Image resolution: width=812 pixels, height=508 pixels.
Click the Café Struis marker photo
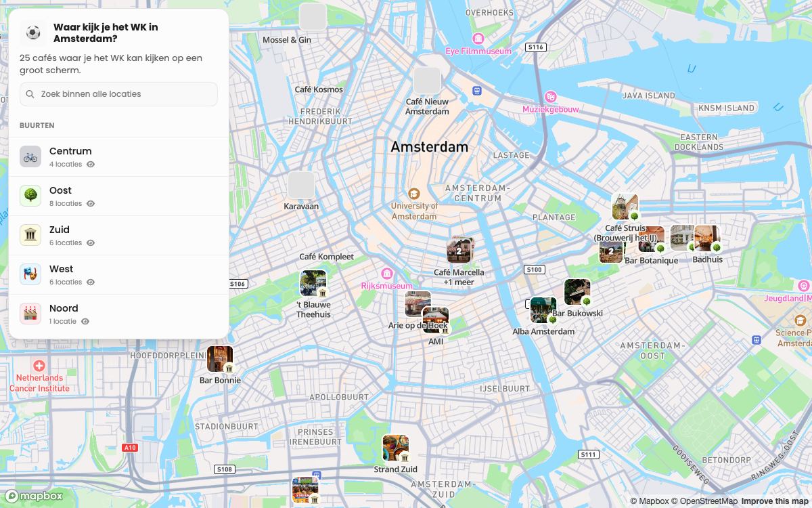(x=625, y=207)
